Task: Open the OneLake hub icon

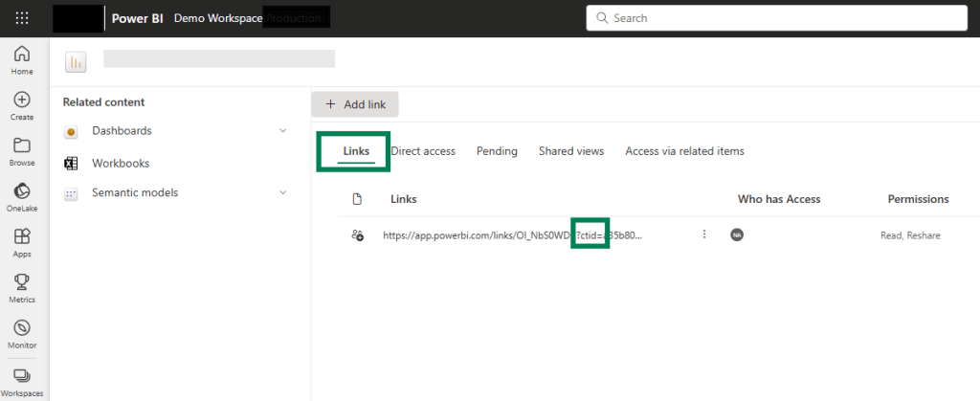Action: coord(22,197)
